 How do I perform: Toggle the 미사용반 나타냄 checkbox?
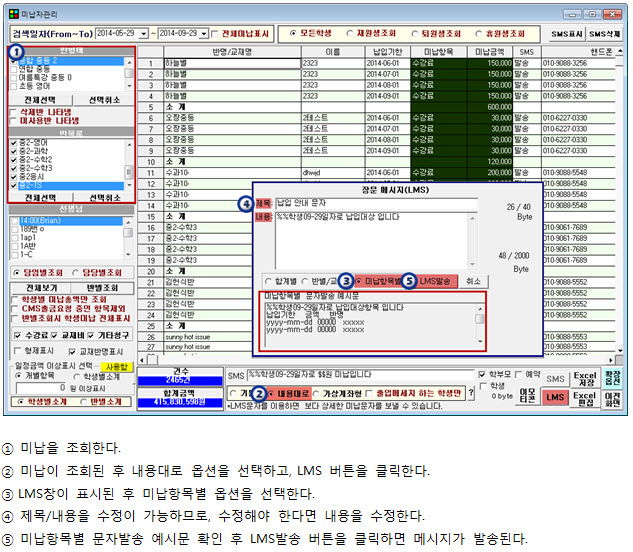[x=14, y=121]
